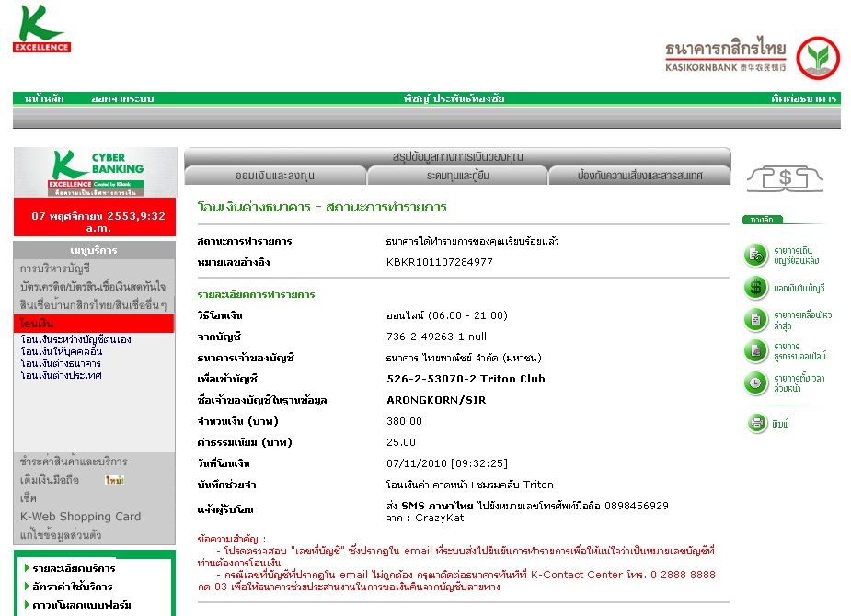
Task: Click the user name พิชญ์ ประพันธ์ทองชัย
Action: click(454, 98)
